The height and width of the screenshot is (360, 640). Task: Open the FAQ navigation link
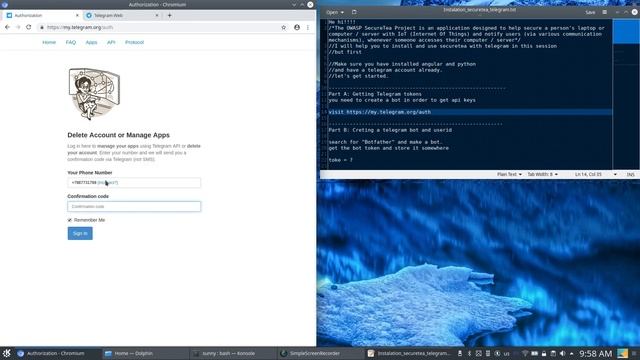(71, 42)
